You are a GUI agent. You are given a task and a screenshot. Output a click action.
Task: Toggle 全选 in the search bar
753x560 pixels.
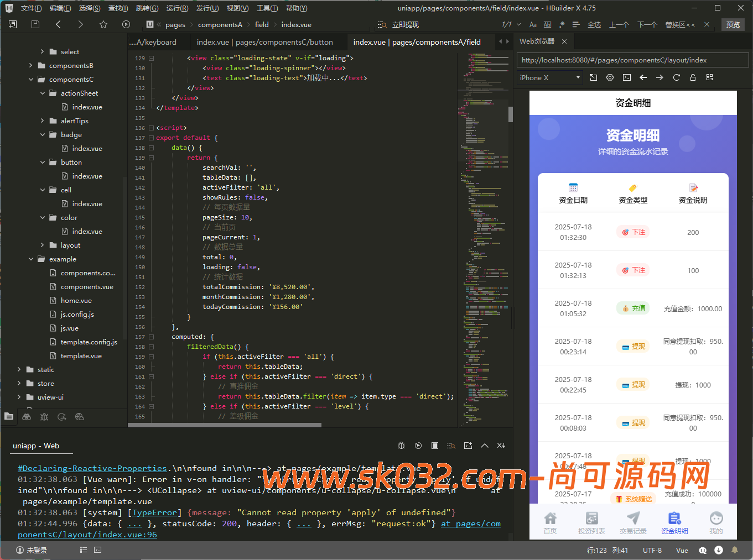(x=594, y=24)
